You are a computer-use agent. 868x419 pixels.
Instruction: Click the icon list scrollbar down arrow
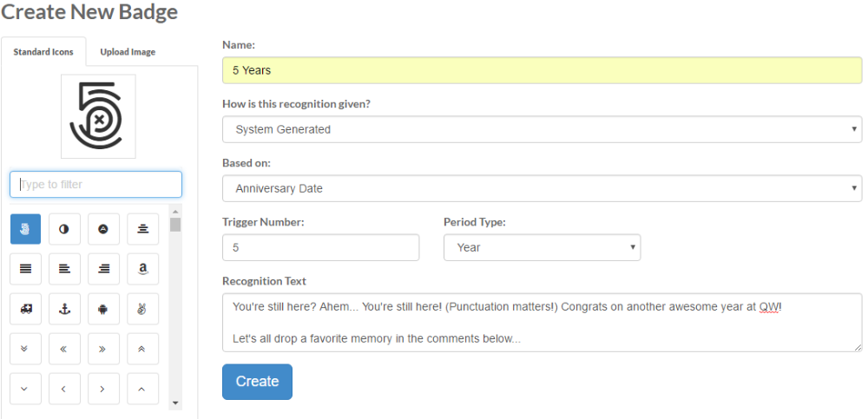tap(175, 403)
